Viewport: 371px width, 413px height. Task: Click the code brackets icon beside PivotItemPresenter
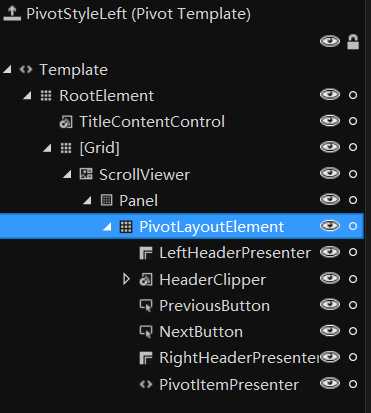tap(146, 384)
